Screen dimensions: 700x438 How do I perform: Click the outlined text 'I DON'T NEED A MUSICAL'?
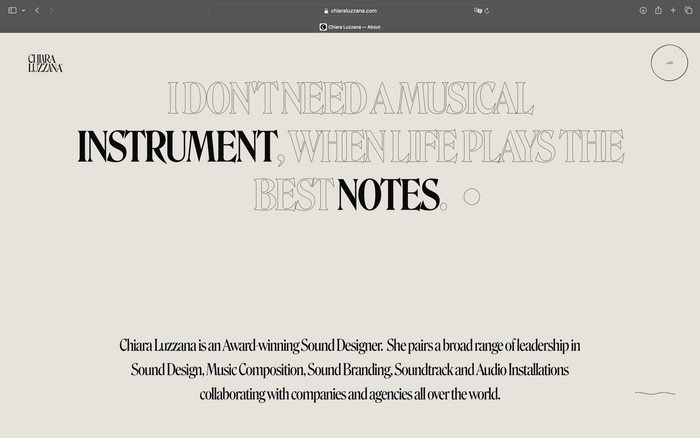click(x=351, y=98)
